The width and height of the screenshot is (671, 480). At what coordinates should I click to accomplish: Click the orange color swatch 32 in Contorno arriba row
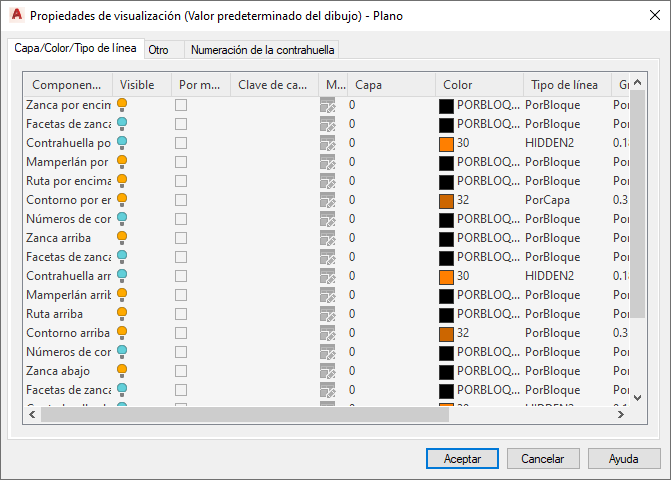pyautogui.click(x=446, y=333)
